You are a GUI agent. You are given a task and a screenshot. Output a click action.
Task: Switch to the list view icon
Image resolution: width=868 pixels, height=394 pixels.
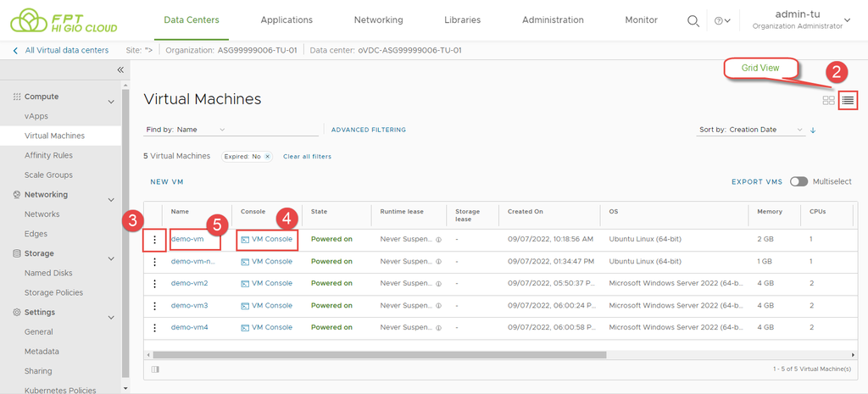pyautogui.click(x=848, y=100)
